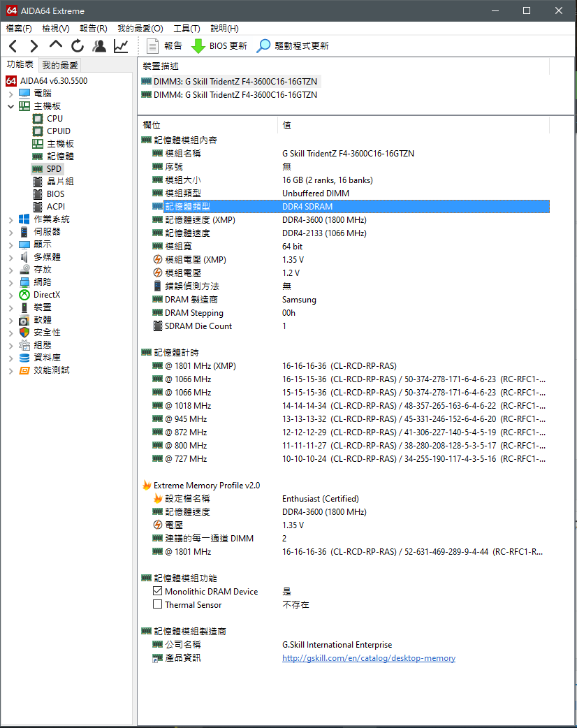Toggle the Thermal Sensor checkbox

tap(157, 604)
